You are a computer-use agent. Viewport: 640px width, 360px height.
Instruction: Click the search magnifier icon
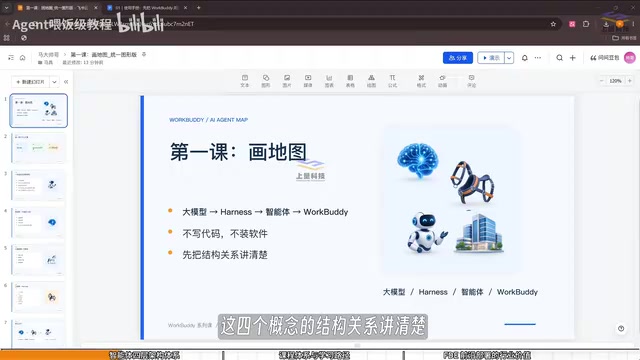pyautogui.click(x=560, y=58)
